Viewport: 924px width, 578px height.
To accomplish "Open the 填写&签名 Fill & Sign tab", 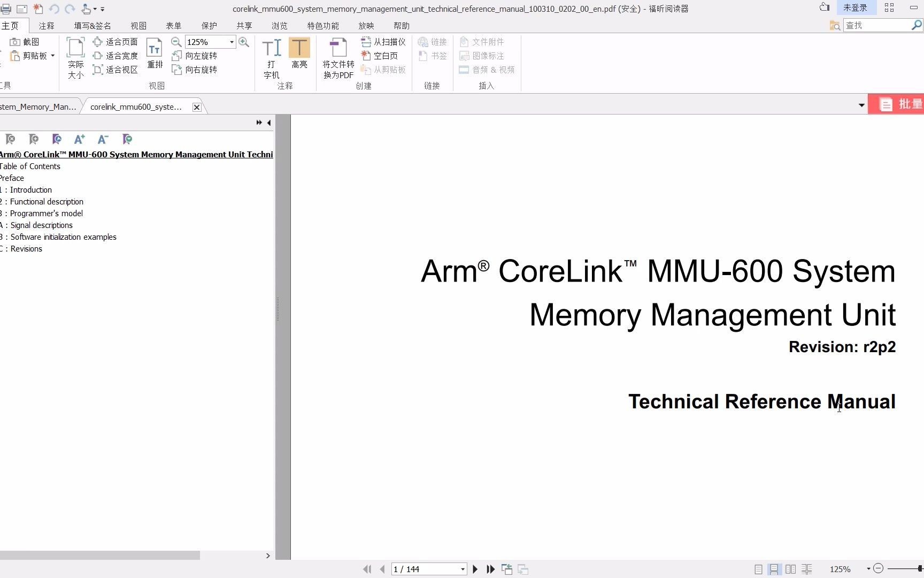I will 93,26.
